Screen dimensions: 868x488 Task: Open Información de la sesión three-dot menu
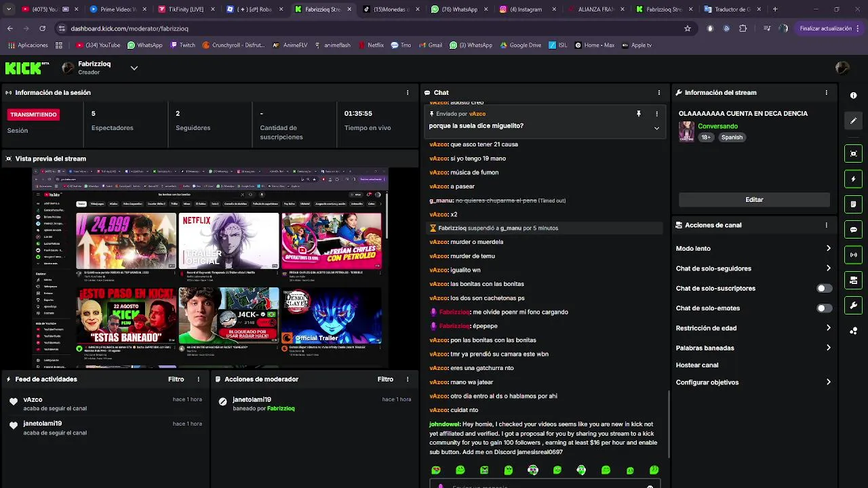coord(408,93)
